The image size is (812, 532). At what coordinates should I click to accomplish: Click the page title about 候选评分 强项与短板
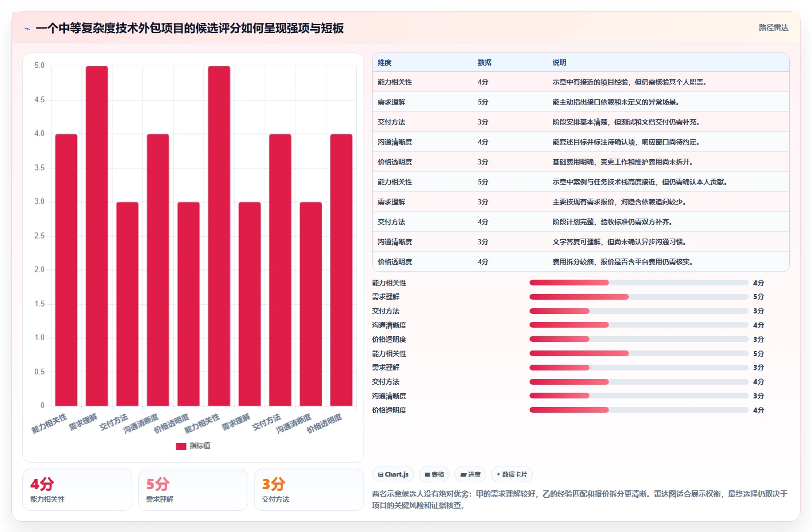coord(189,29)
